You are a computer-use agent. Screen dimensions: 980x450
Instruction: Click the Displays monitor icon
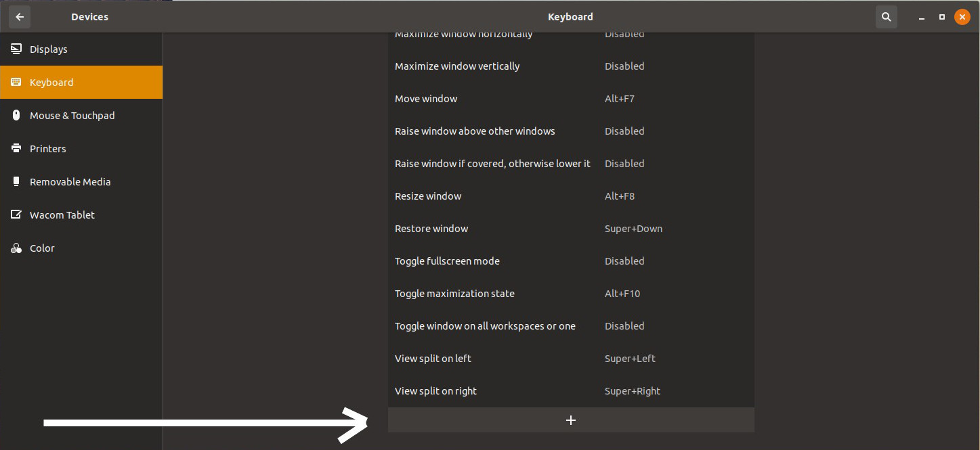pyautogui.click(x=16, y=49)
